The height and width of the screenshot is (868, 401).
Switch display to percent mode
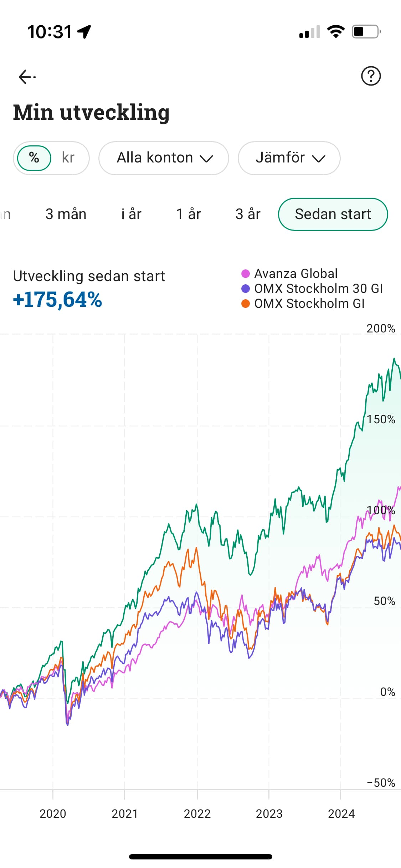coord(34,158)
